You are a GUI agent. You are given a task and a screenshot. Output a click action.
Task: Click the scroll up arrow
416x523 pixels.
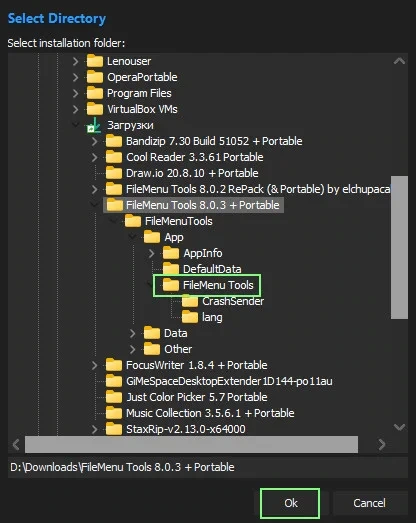[x=399, y=61]
